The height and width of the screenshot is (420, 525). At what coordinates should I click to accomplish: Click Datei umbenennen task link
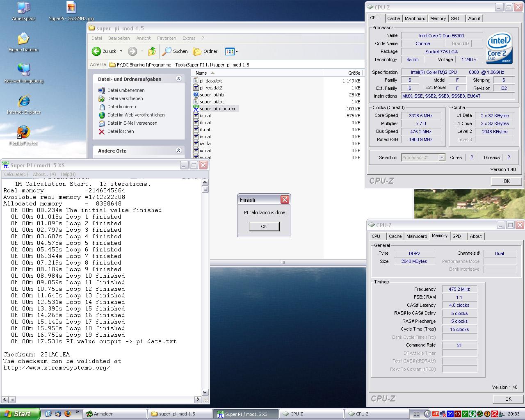(126, 90)
